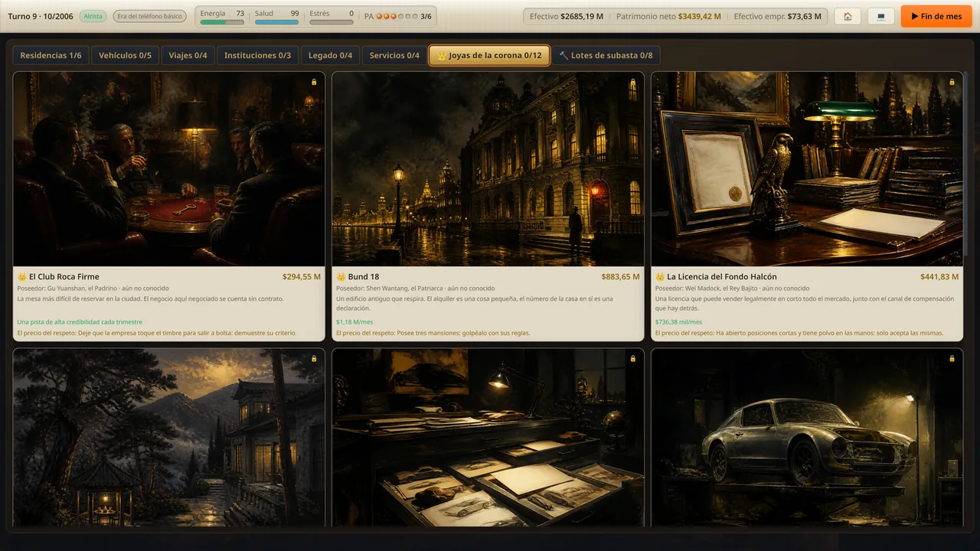The height and width of the screenshot is (551, 980).
Task: Select the Lotes de subasta 0/8 tab
Action: (606, 55)
